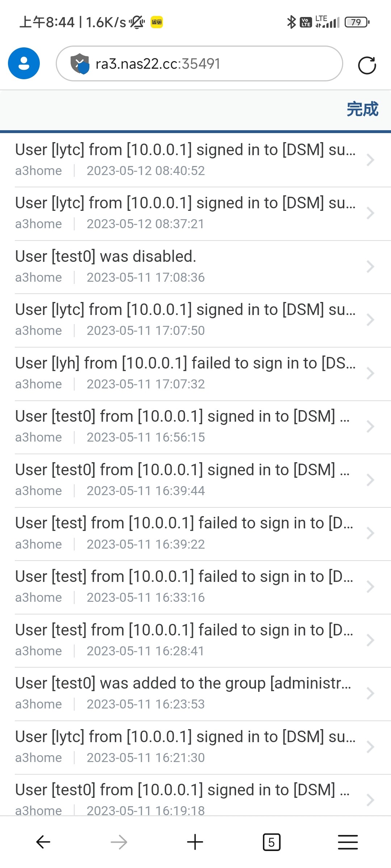The width and height of the screenshot is (391, 868).
Task: Tap the browser forward arrow
Action: [x=119, y=842]
